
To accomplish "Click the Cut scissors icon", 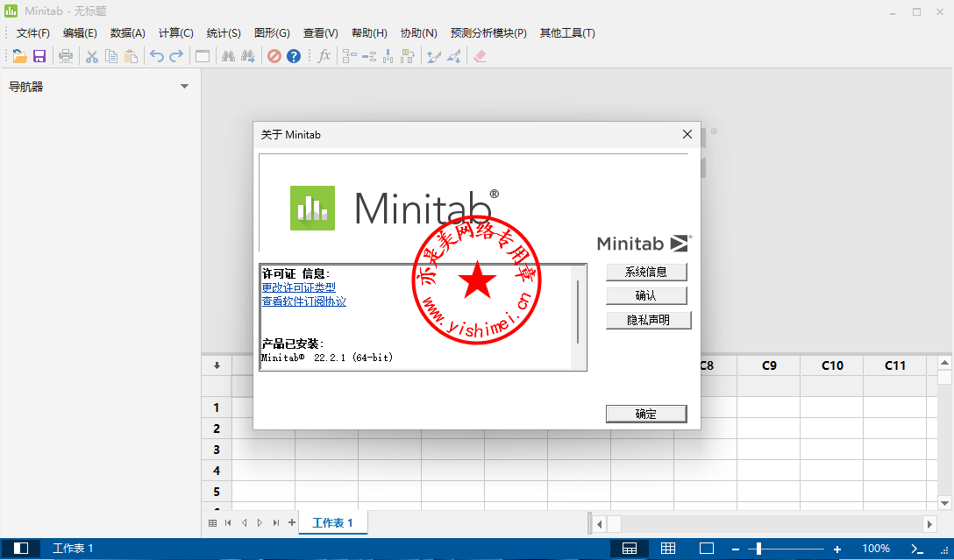I will pyautogui.click(x=92, y=57).
